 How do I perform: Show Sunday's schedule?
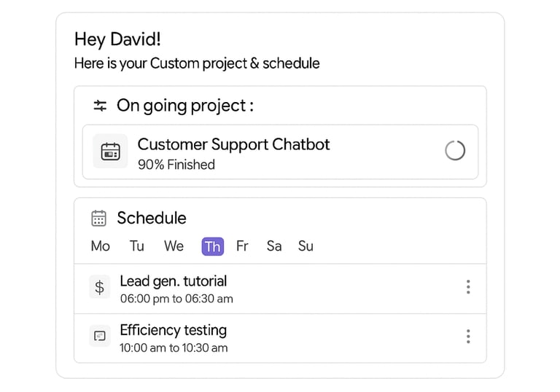coord(306,246)
